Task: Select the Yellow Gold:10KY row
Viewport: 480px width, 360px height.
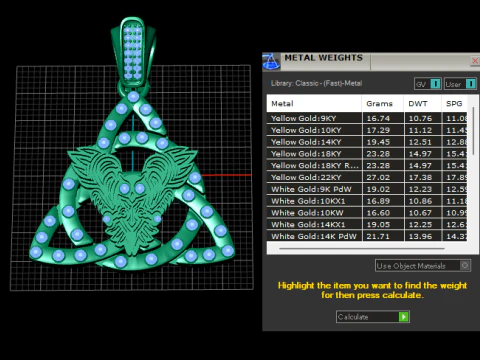Action: click(367, 130)
